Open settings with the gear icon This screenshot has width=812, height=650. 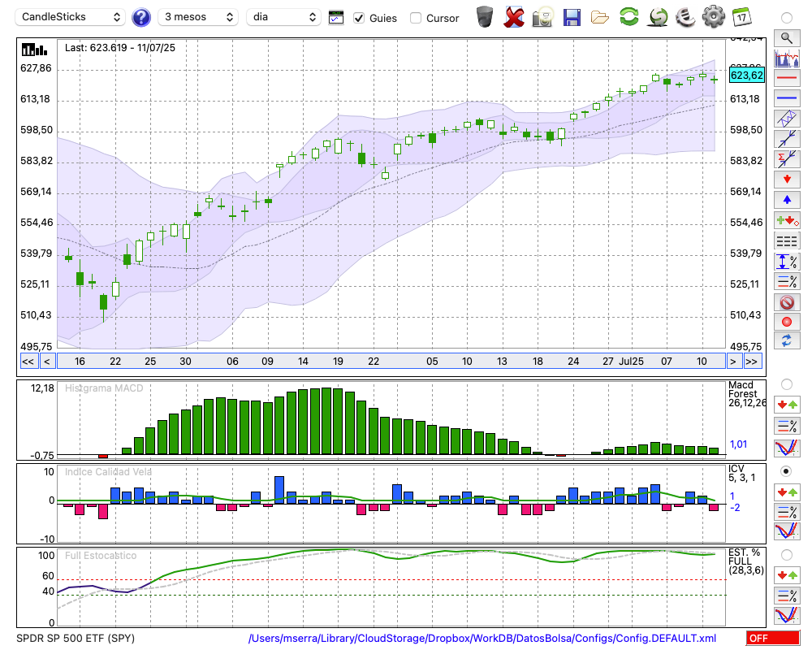[x=714, y=17]
